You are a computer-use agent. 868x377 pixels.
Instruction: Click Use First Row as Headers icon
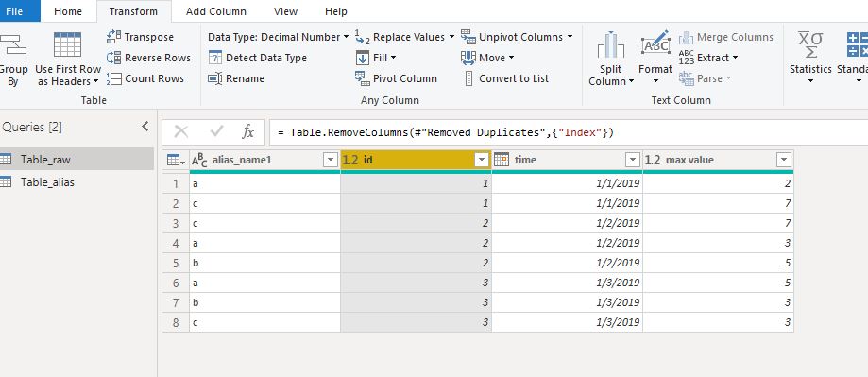pyautogui.click(x=68, y=44)
